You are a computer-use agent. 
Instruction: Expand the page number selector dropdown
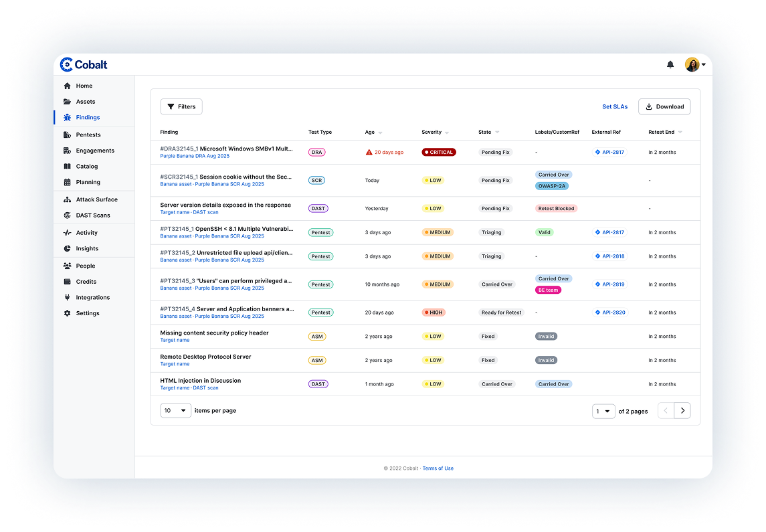(x=603, y=411)
